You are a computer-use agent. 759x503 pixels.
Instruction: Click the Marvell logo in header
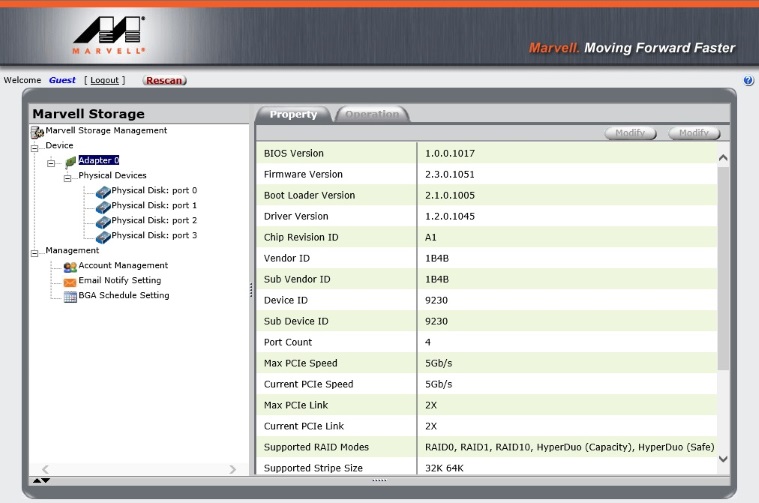[109, 35]
